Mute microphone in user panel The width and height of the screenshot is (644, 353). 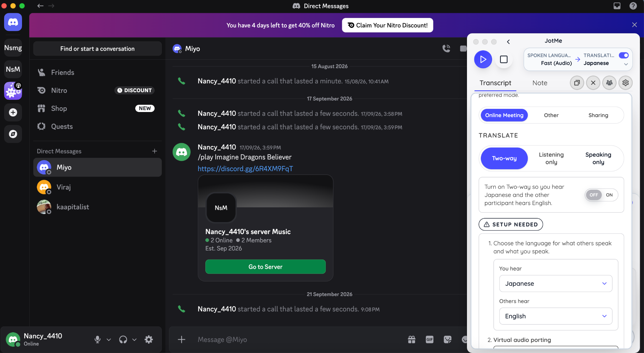coord(97,339)
